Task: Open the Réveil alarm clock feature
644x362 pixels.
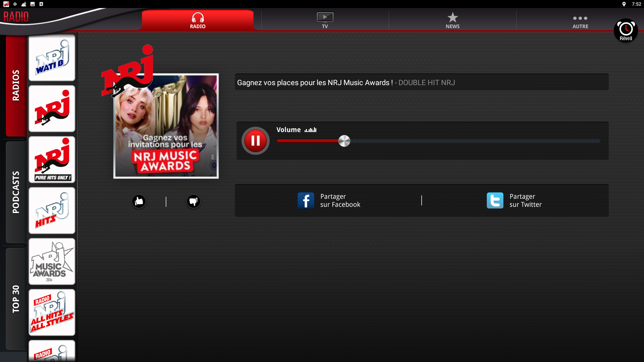Action: pyautogui.click(x=626, y=31)
